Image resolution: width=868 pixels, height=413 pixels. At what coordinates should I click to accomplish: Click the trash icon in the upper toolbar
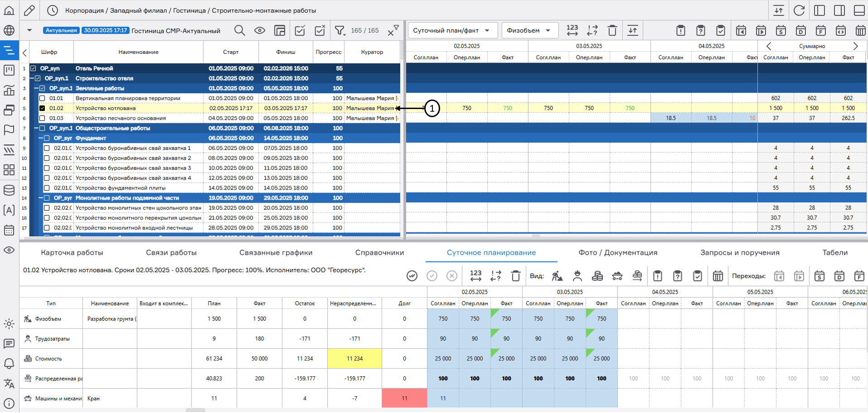[612, 30]
